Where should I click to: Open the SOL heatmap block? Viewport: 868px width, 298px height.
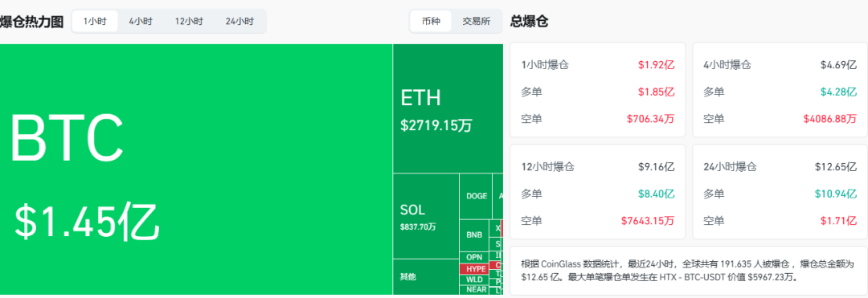426,216
